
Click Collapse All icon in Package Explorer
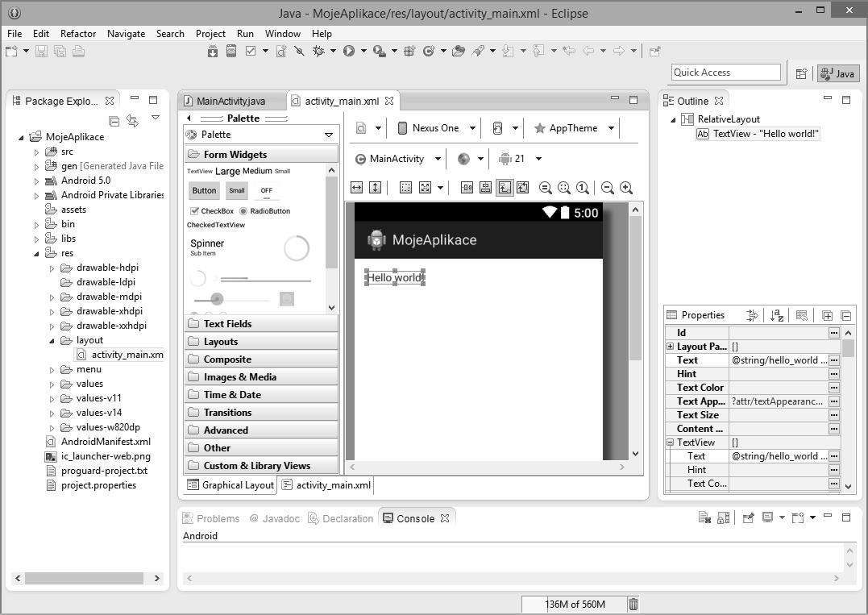tap(114, 121)
